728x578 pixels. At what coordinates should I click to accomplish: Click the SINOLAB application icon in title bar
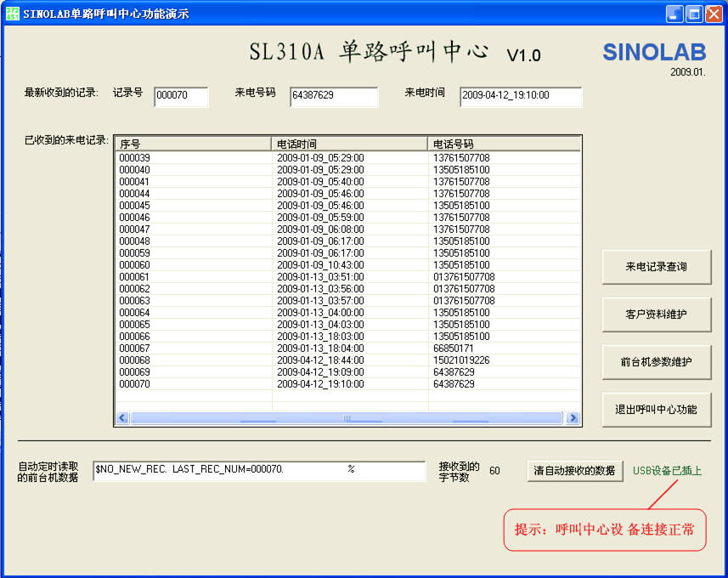(x=12, y=14)
